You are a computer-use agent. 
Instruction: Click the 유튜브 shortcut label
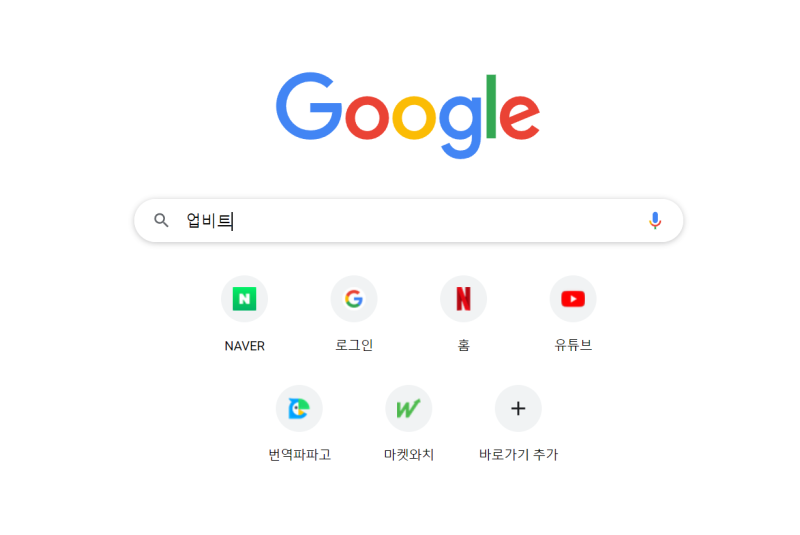click(x=572, y=345)
